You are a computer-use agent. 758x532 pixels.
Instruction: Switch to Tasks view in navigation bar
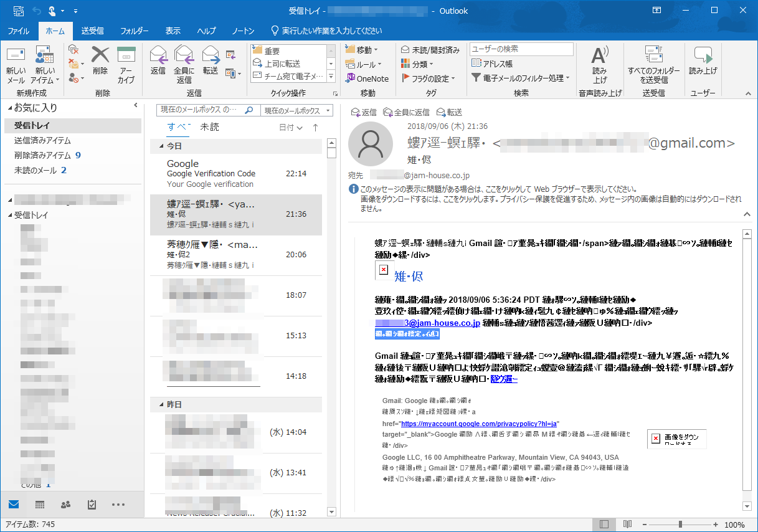92,505
